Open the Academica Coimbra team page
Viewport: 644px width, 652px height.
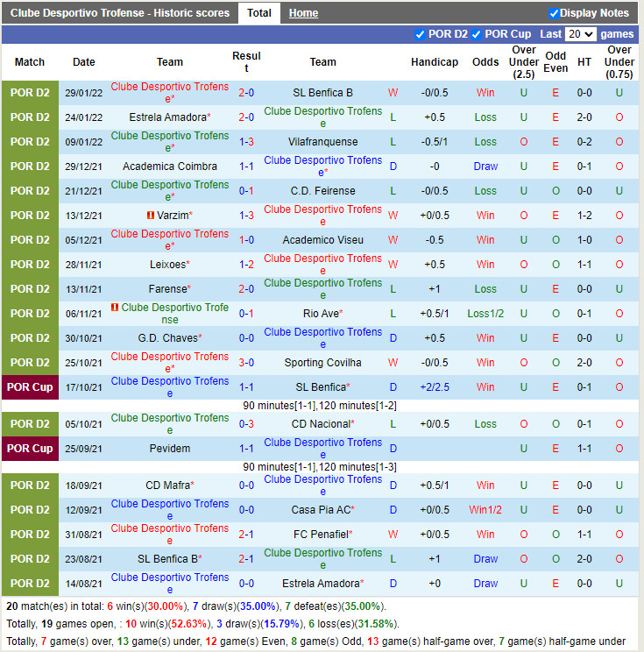(170, 167)
